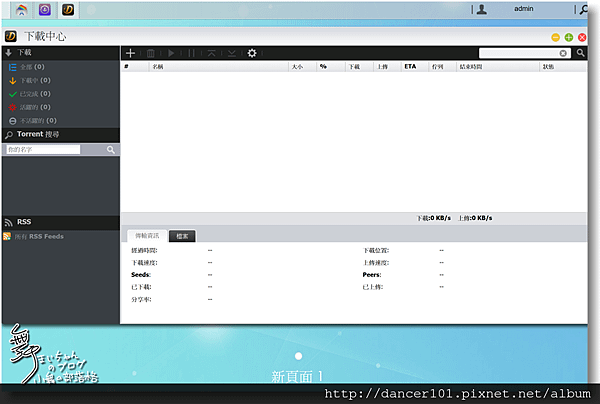Sort by status column header
The height and width of the screenshot is (404, 600).
point(562,67)
